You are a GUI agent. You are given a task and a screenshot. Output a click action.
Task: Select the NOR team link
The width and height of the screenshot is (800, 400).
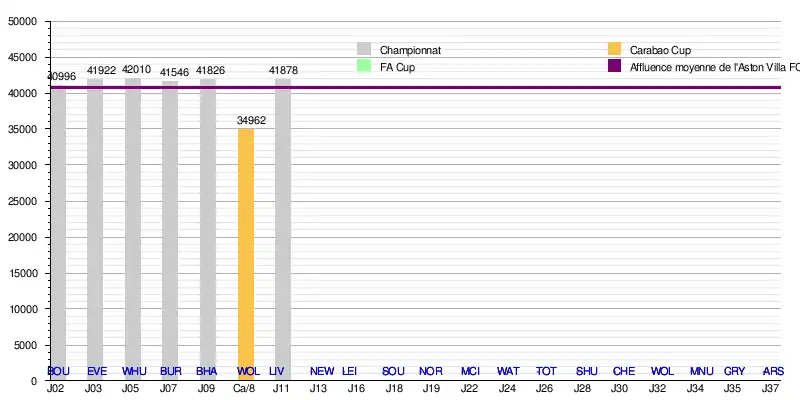coord(431,371)
